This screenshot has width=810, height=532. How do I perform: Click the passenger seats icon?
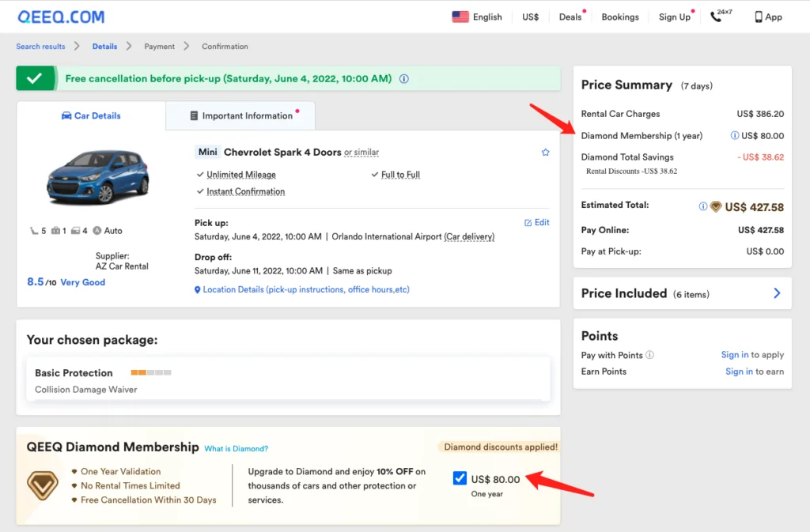point(33,231)
